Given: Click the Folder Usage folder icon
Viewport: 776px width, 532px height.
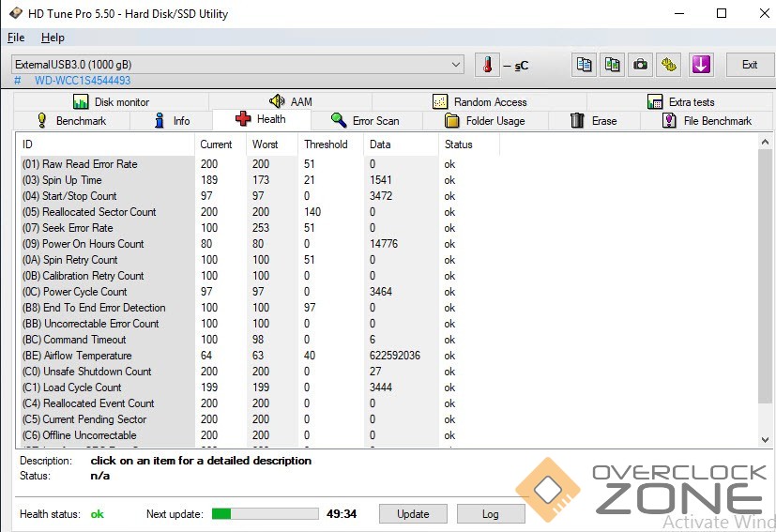Looking at the screenshot, I should [452, 121].
